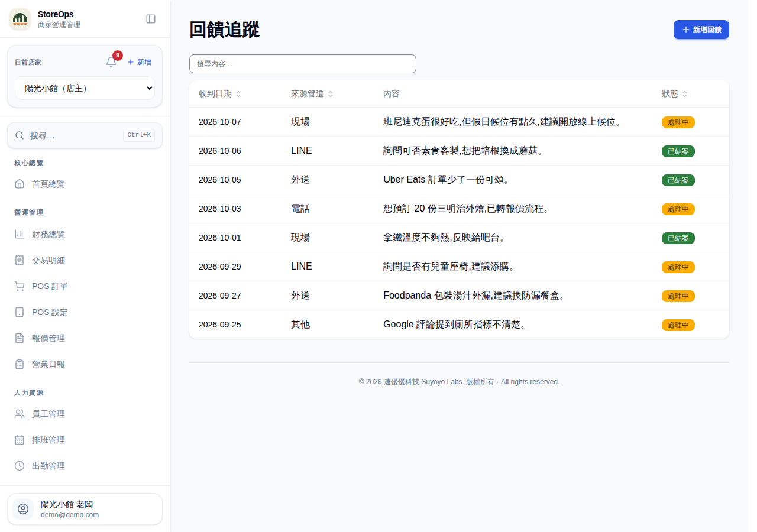Open 出勤管理 page
This screenshot has height=532, width=757.
point(85,466)
